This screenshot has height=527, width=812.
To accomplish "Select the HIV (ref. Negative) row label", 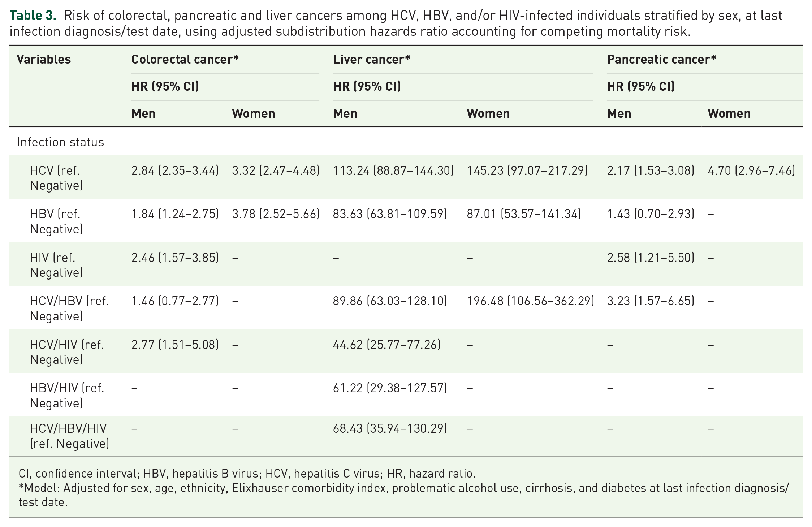I will pos(56,265).
